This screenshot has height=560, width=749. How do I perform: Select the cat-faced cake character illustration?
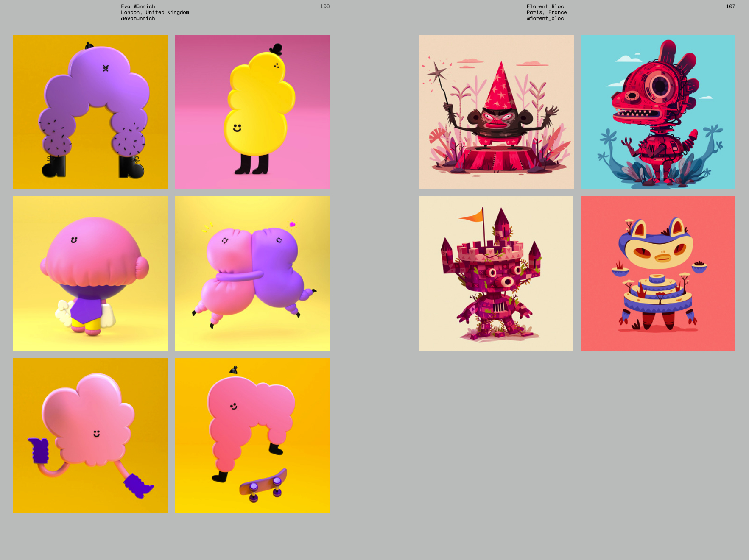point(658,274)
